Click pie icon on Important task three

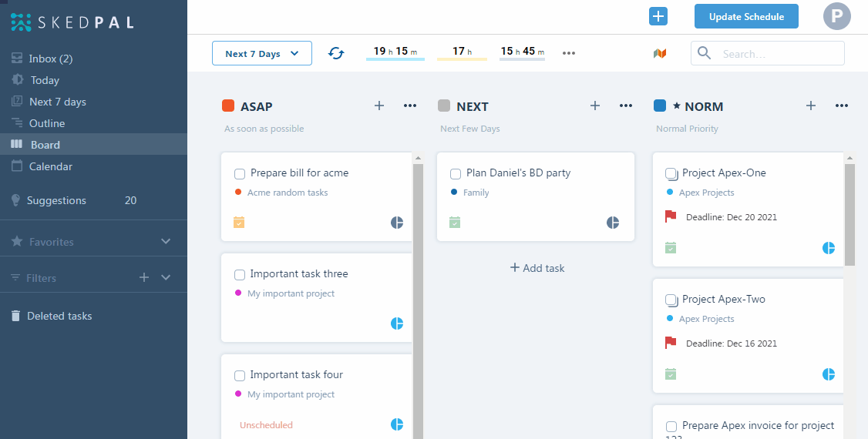click(x=397, y=323)
